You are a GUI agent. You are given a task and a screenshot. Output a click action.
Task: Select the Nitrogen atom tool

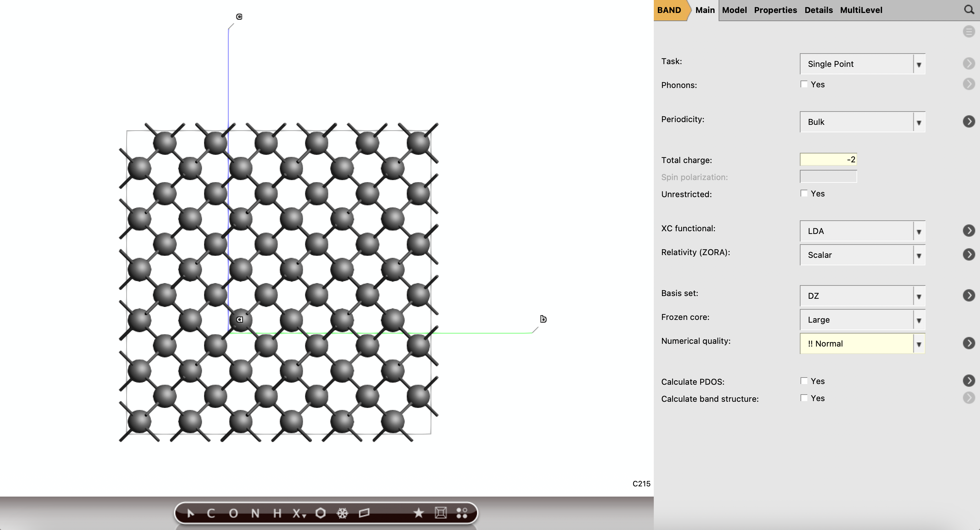point(256,513)
